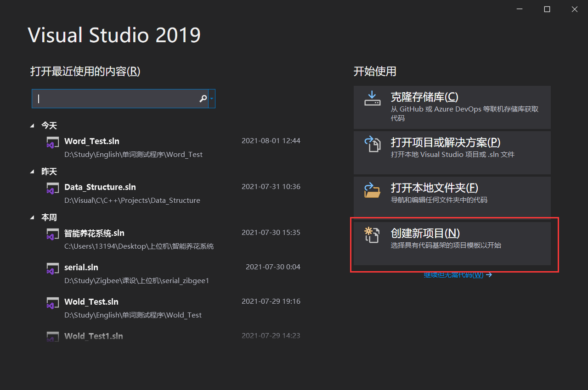Click timestamp 2021-07-30 0:04
Screen dimensions: 588x390
coord(273,267)
